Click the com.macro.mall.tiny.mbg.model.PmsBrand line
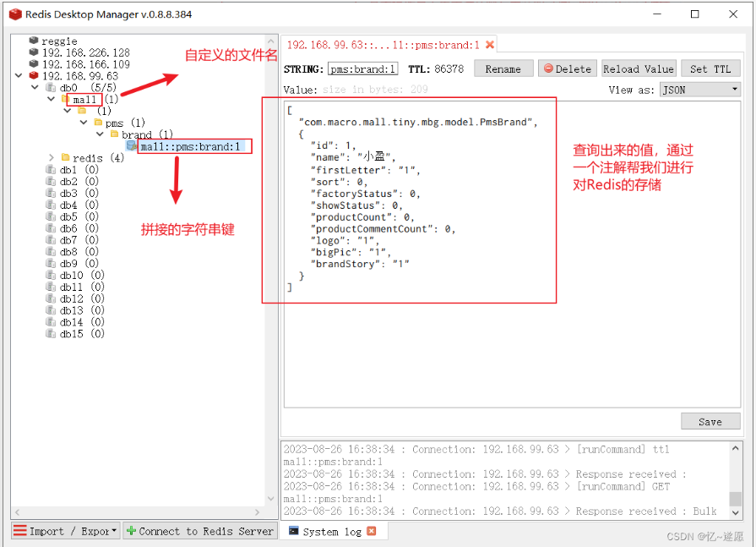This screenshot has height=547, width=756. pyautogui.click(x=417, y=122)
